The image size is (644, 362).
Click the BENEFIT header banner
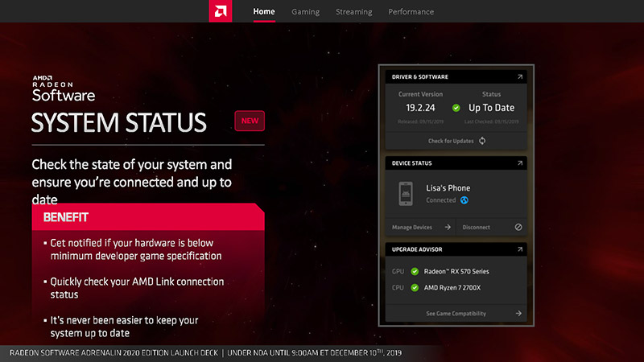click(148, 216)
